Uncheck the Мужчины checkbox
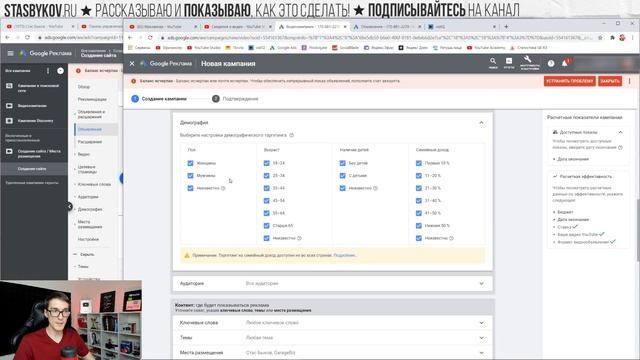The image size is (640, 360). pos(190,176)
